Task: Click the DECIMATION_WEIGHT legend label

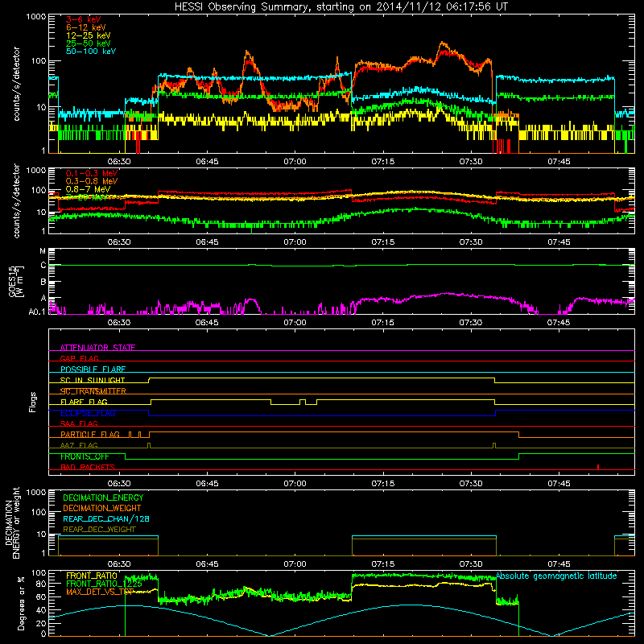Action: click(x=102, y=508)
